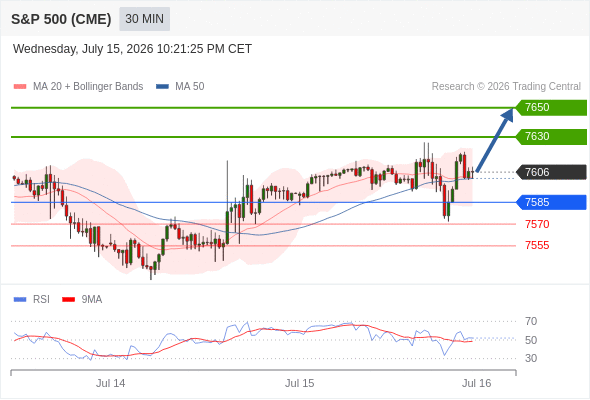Click the blue MA 50 legend swatch

tap(162, 87)
